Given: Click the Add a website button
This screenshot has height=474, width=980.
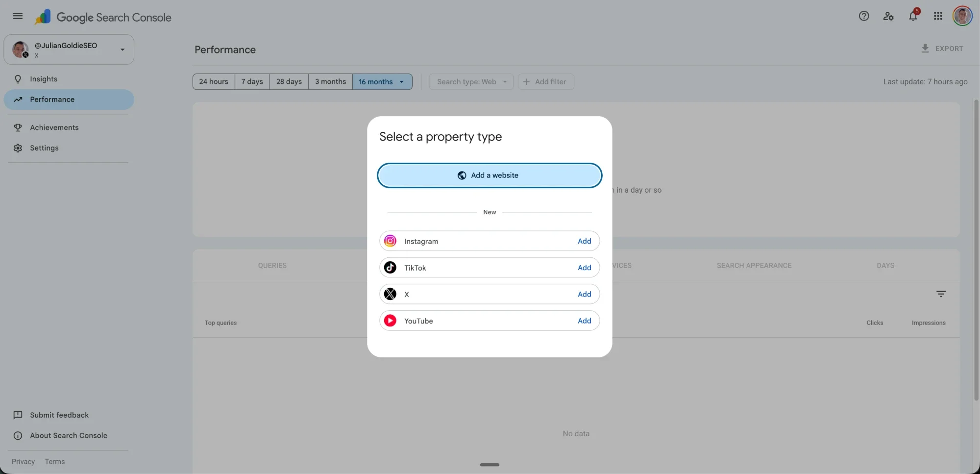Looking at the screenshot, I should pyautogui.click(x=490, y=175).
